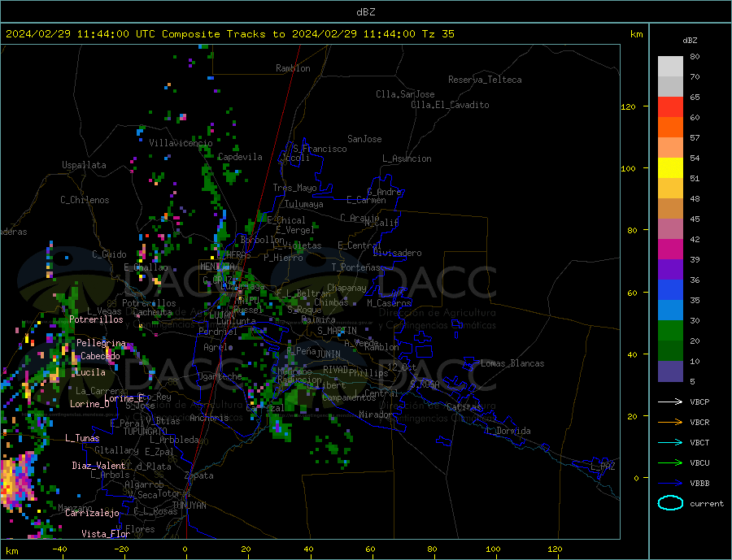Click the 'TUNUYAN' city label
The height and width of the screenshot is (560, 732).
pyautogui.click(x=189, y=506)
